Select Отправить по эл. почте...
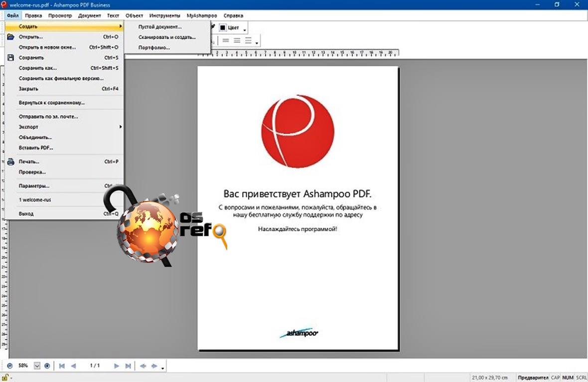Viewport: 588px width, 382px height. click(x=64, y=116)
